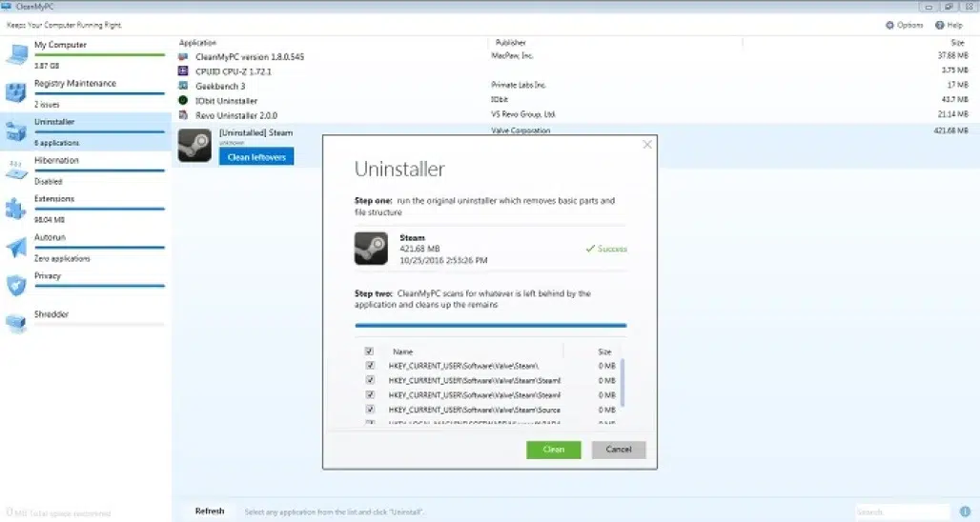Click the HKEY_CURRENT_USER\Software\Valve\Steam\Source entry text
Image resolution: width=980 pixels, height=522 pixels.
(x=475, y=410)
